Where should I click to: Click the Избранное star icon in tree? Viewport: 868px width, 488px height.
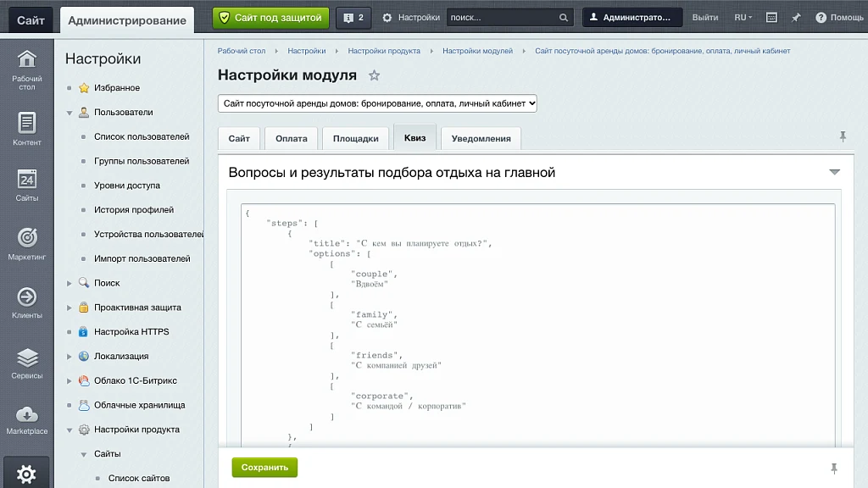pos(84,88)
